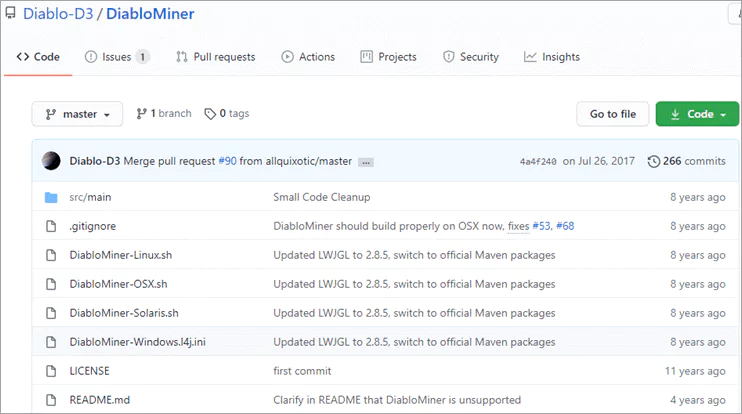Open the DiabloMiner-Windows.l4j.ini file

(138, 342)
